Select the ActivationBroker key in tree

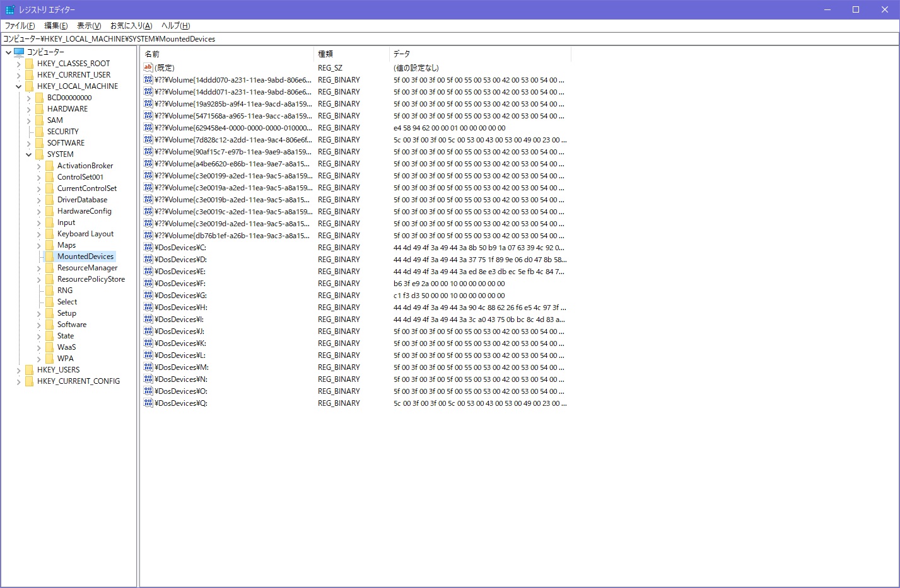point(85,165)
